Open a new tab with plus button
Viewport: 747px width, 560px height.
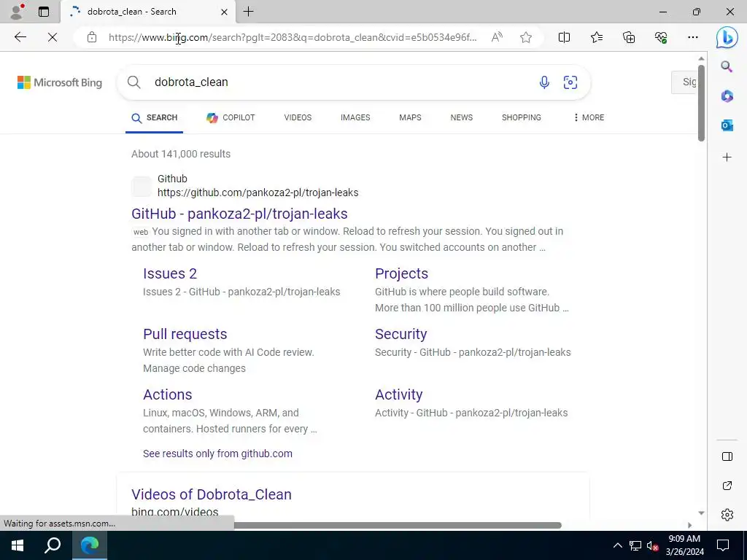point(248,12)
